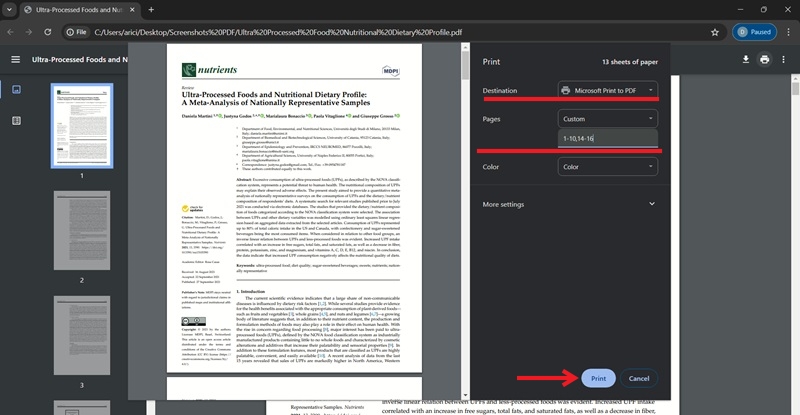Click the '13 sheets of paper' text

[x=630, y=62]
